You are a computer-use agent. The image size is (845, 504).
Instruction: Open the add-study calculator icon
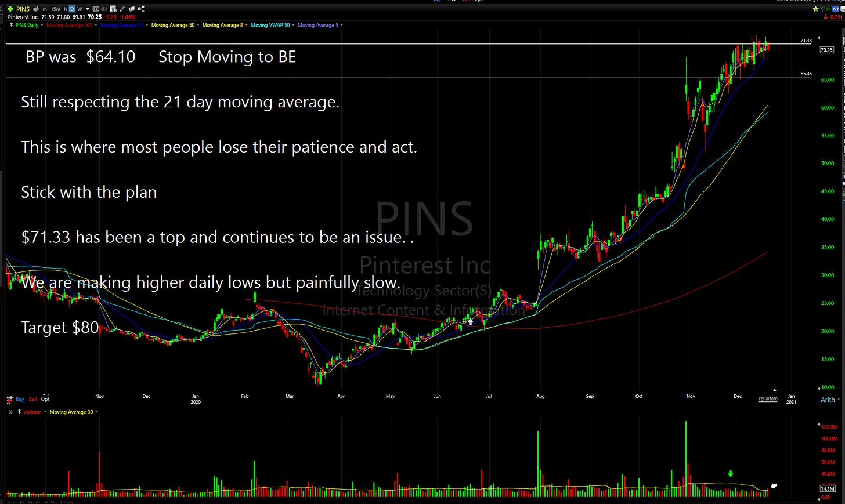[x=113, y=9]
